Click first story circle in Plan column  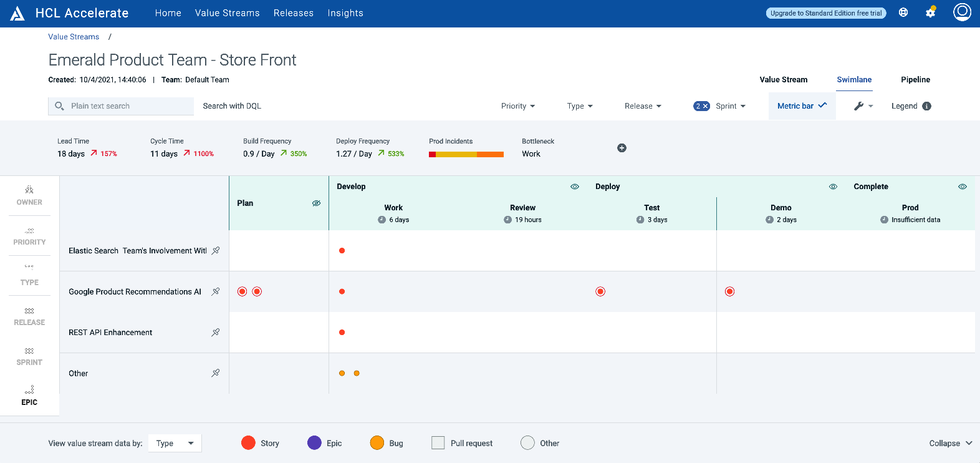click(x=243, y=291)
